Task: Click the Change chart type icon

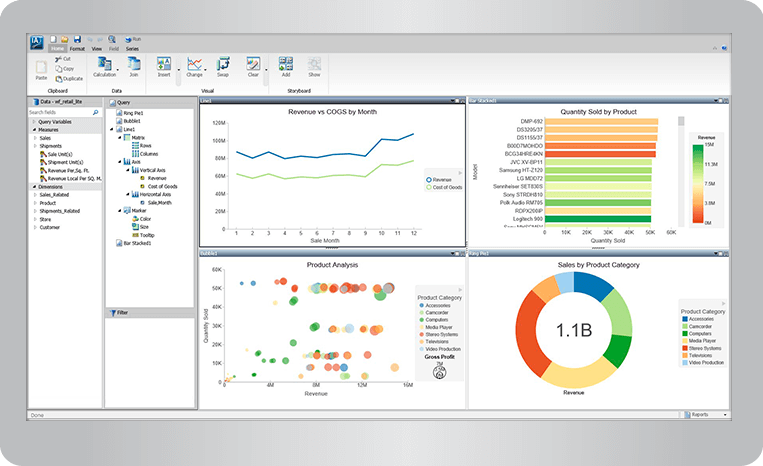Action: 194,64
